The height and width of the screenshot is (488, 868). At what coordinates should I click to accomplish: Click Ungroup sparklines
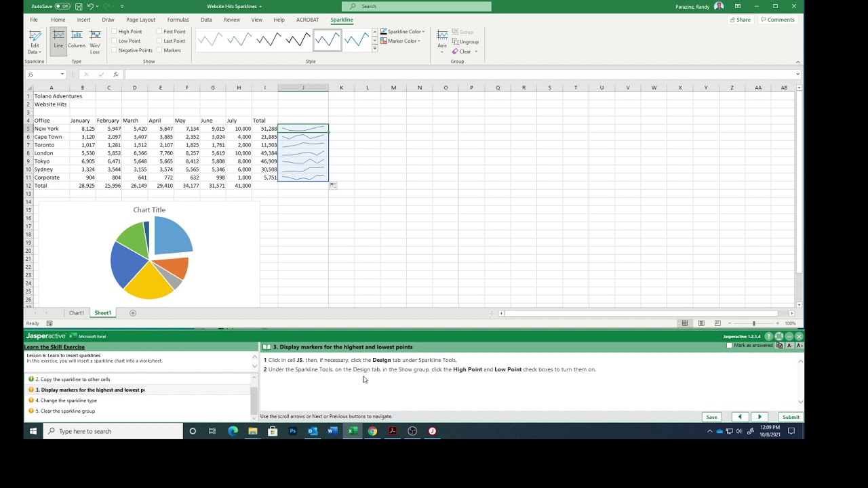point(465,42)
